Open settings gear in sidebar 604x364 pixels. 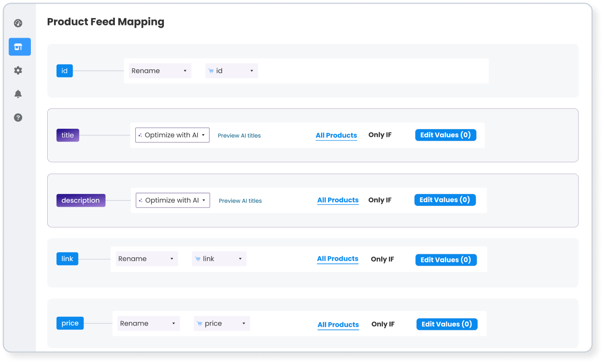pos(18,70)
